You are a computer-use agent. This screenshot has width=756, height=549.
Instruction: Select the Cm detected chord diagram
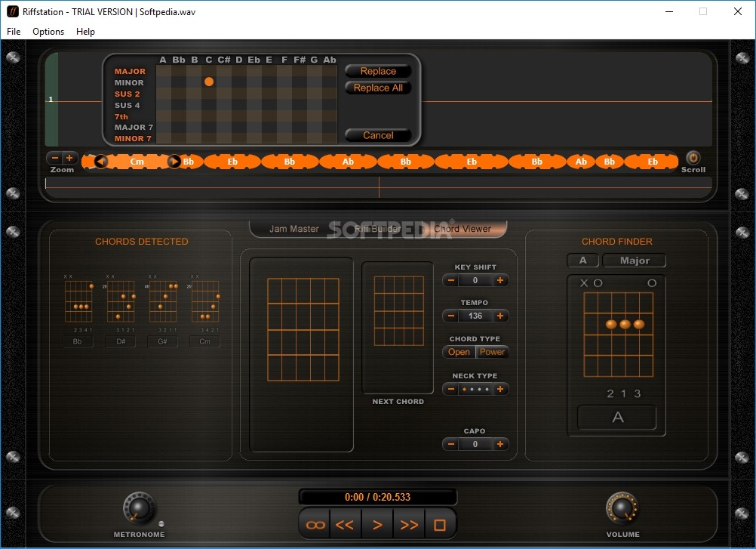[x=205, y=301]
